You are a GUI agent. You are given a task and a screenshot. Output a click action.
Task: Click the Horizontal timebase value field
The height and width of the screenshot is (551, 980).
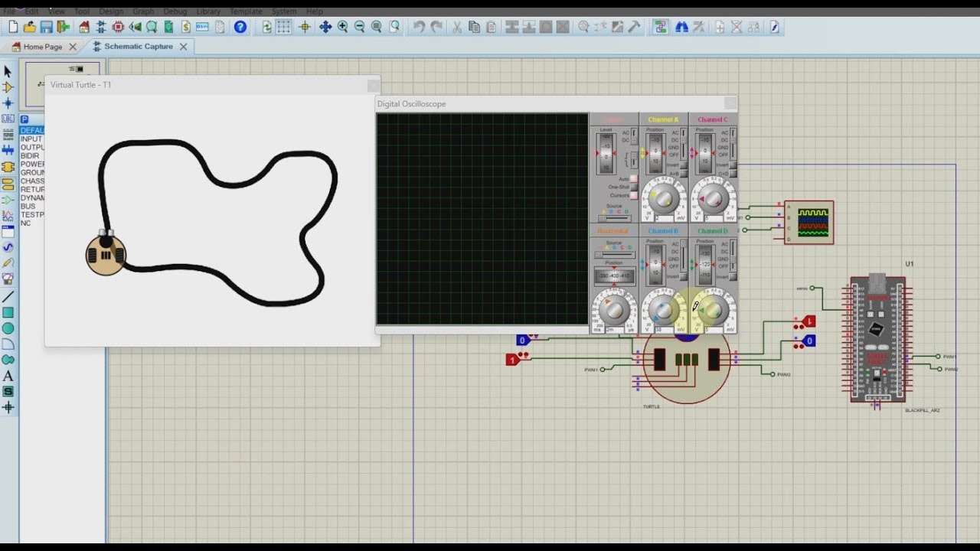[x=615, y=330]
